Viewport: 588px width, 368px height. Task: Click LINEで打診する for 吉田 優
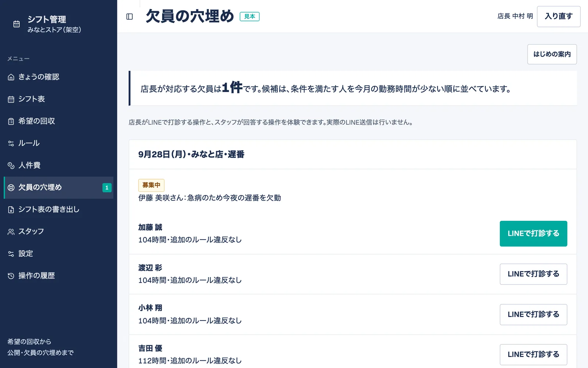533,355
